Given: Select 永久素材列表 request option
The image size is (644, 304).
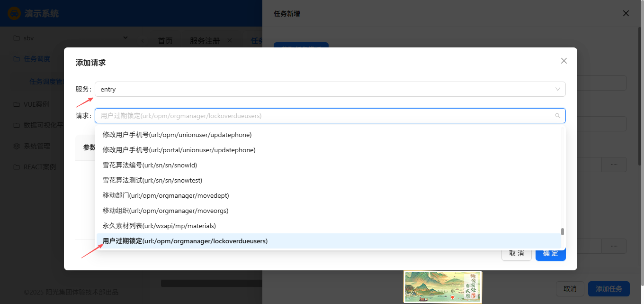Looking at the screenshot, I should (159, 226).
